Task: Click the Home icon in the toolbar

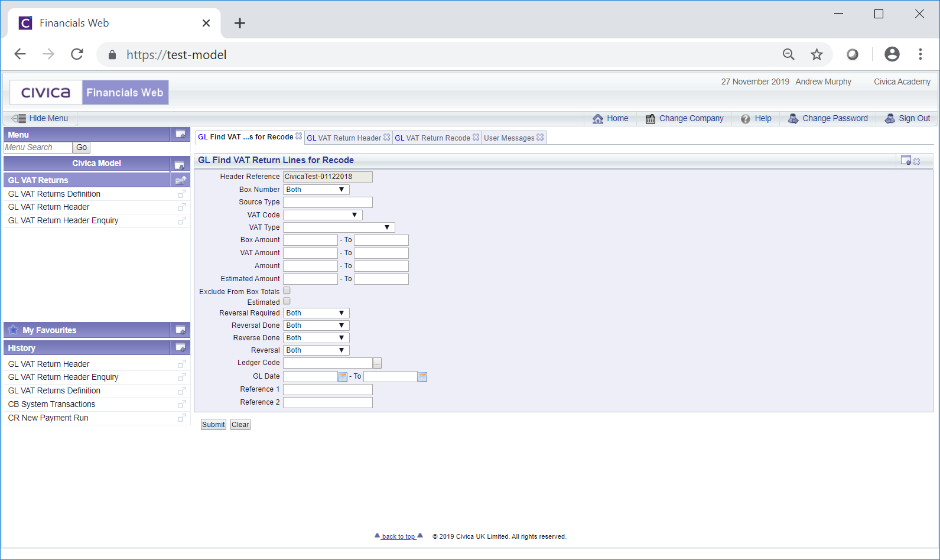Action: (x=598, y=119)
